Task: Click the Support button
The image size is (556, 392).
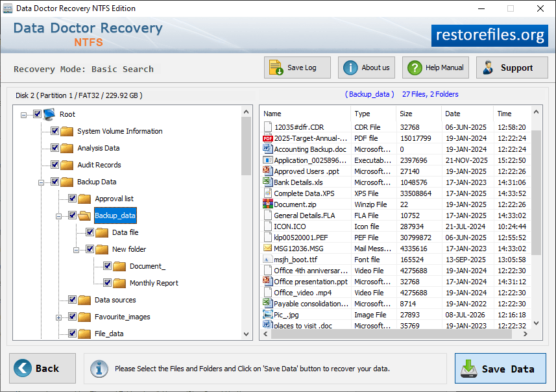Action: coord(512,67)
